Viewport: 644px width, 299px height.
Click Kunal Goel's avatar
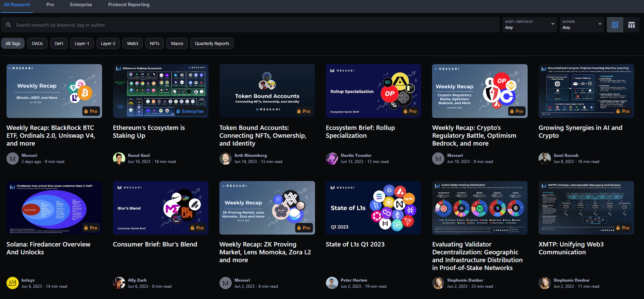tap(119, 159)
